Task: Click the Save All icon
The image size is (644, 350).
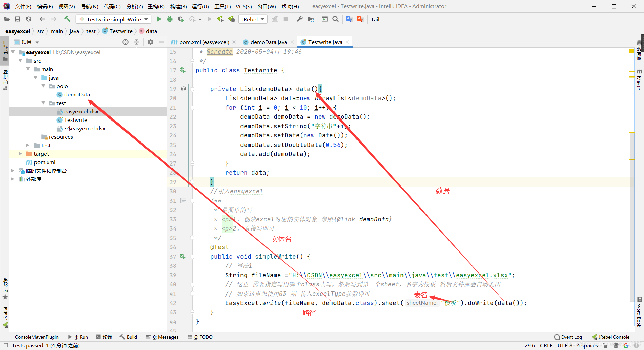Action: pyautogui.click(x=18, y=19)
